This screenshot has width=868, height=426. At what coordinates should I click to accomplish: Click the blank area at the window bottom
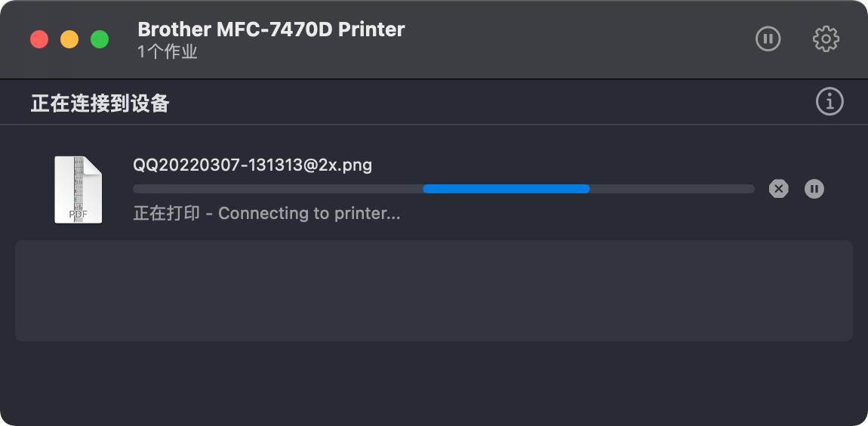click(x=433, y=385)
